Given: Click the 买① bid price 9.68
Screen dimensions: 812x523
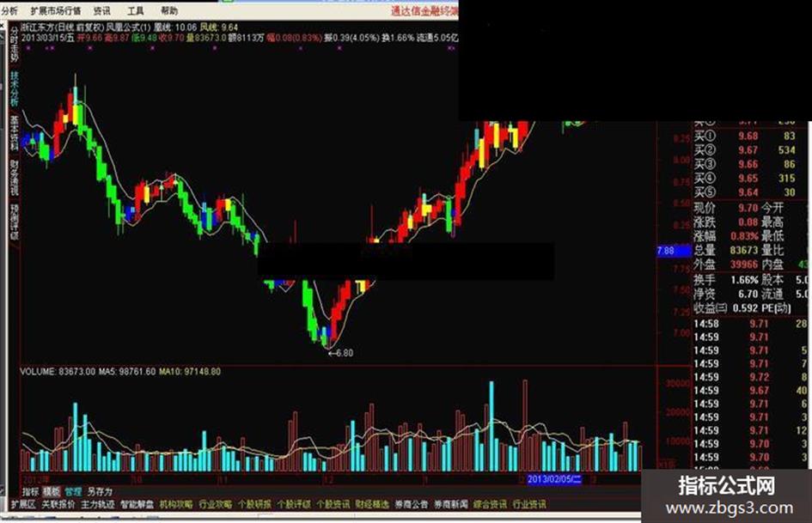Looking at the screenshot, I should coord(748,137).
